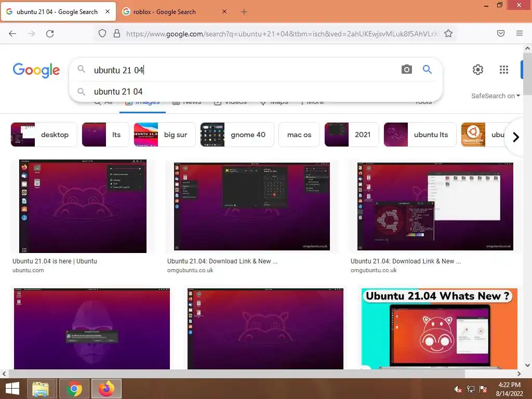Screen dimensions: 532x399
Task: Filter images by desktop chip
Action: pos(44,135)
